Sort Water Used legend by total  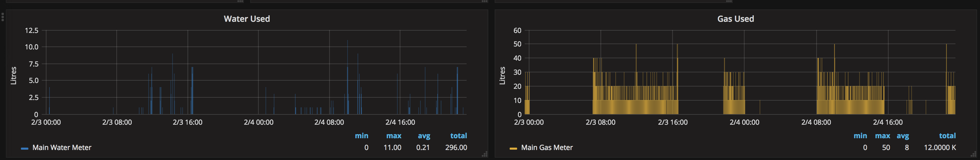(x=459, y=136)
